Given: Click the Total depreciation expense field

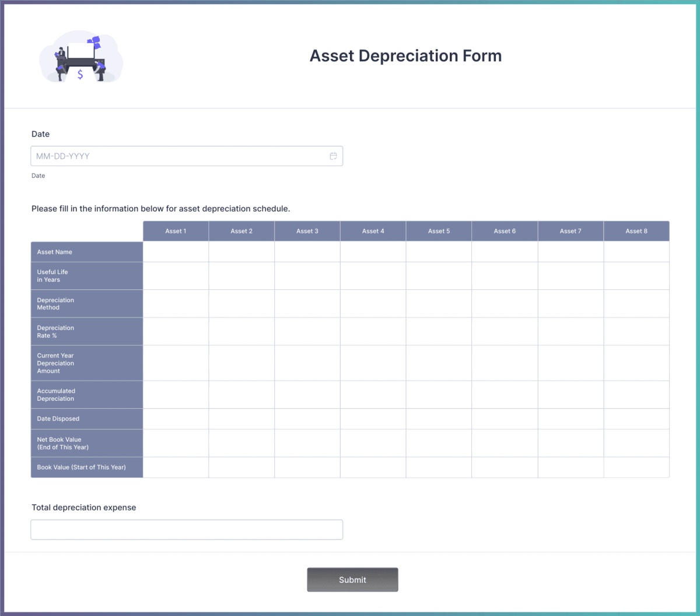Looking at the screenshot, I should point(187,530).
